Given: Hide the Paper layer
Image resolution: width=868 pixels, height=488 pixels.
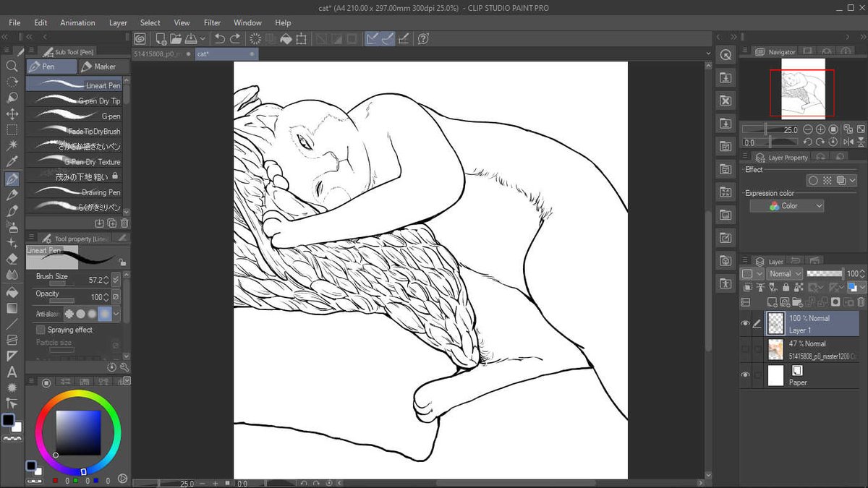Looking at the screenshot, I should tap(745, 375).
